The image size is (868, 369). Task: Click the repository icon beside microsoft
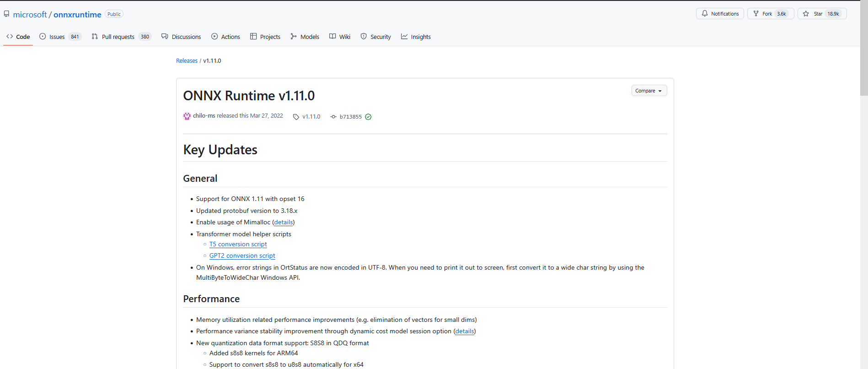tap(6, 14)
